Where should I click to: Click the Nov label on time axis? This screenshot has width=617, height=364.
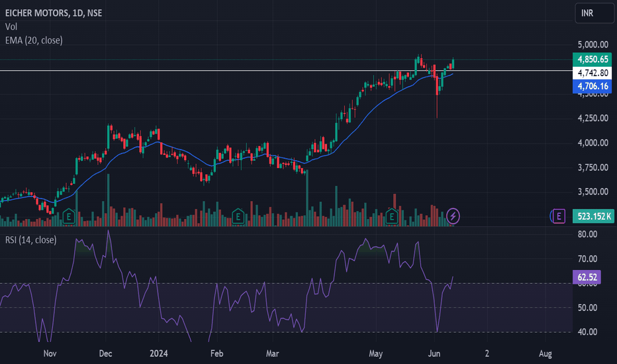(50, 353)
